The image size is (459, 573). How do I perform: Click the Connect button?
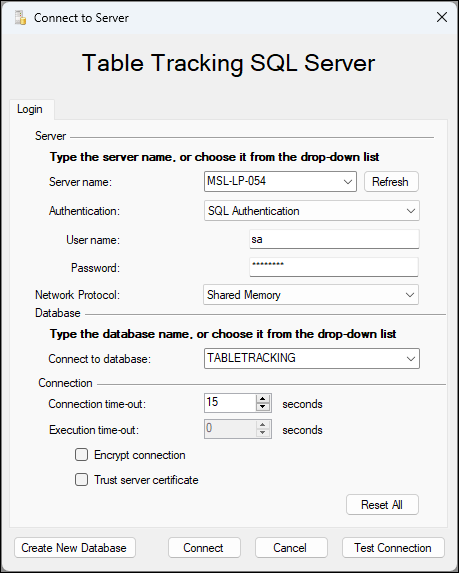coord(204,548)
